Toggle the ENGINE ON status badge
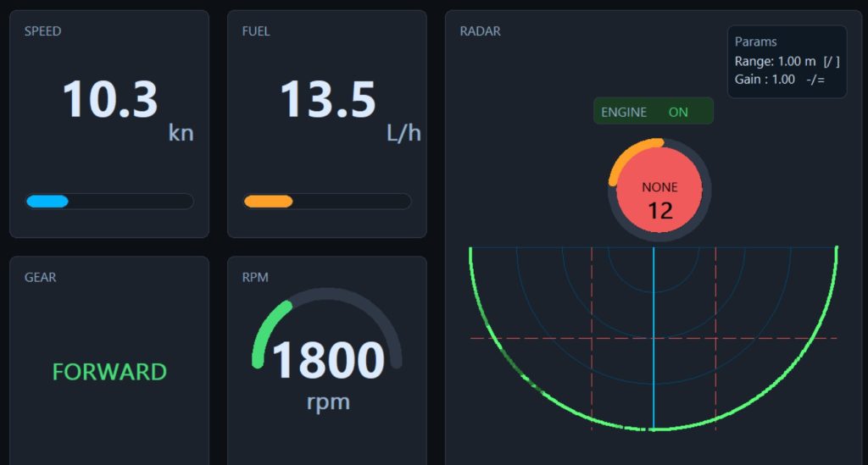This screenshot has height=465, width=868. [653, 112]
